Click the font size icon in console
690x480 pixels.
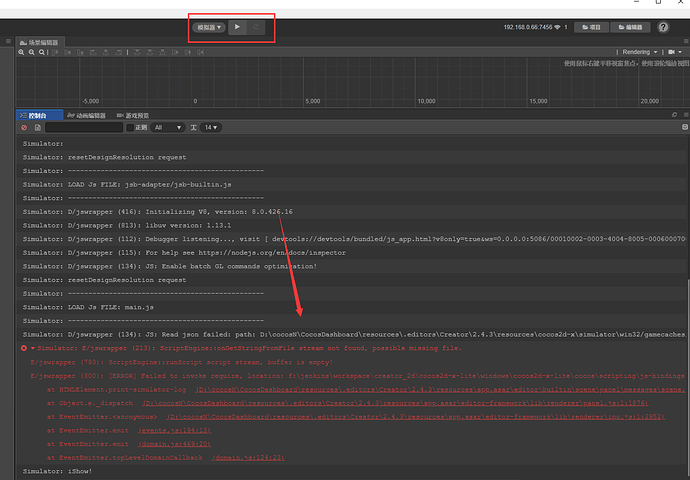click(x=193, y=128)
